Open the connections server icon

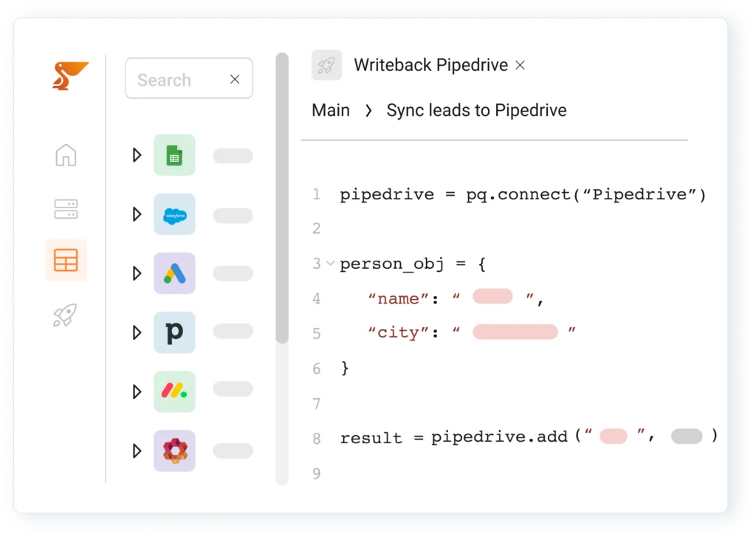tap(66, 209)
